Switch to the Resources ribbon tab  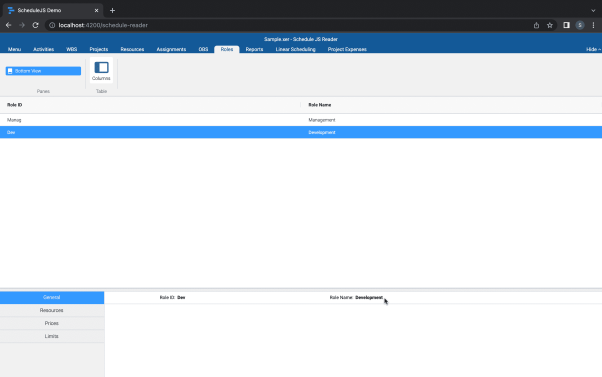point(132,49)
